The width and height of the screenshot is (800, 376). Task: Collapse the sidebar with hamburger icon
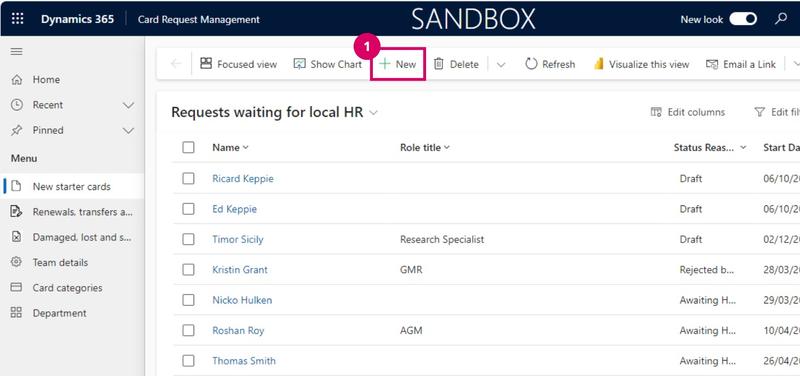coord(17,52)
